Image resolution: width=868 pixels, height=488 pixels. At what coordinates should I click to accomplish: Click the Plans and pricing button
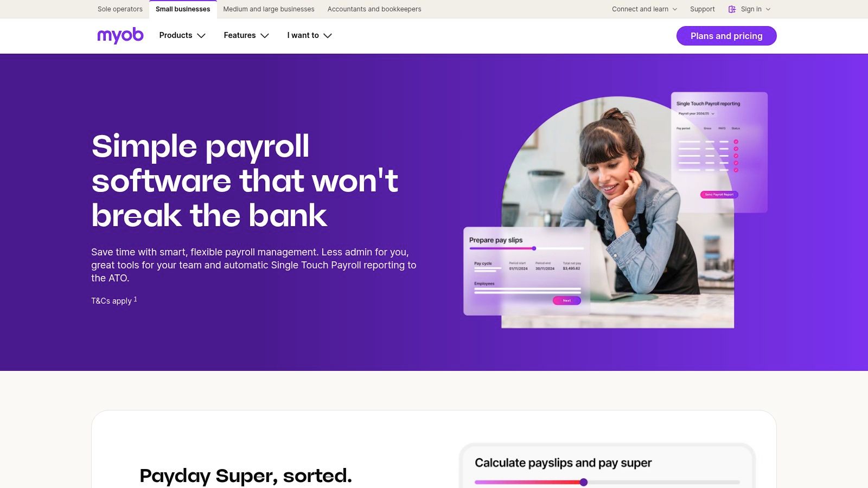[x=726, y=36]
